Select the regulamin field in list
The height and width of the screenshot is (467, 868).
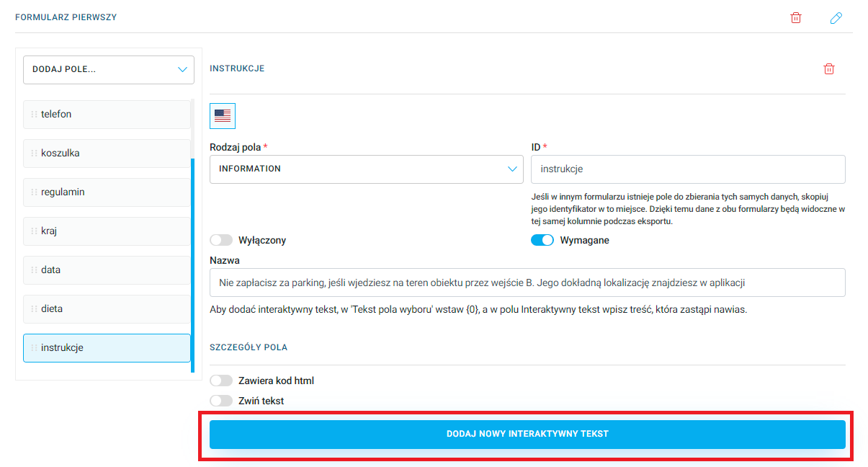(107, 192)
